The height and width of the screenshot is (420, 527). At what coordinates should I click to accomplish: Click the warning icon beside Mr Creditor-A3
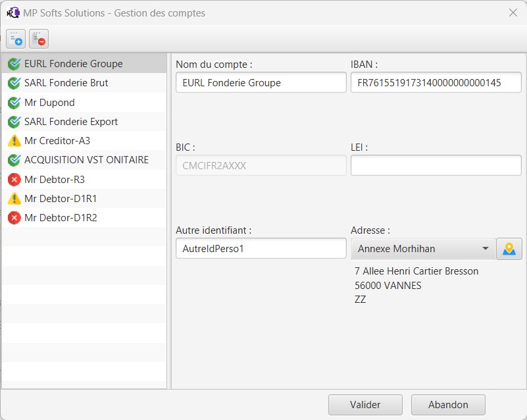[14, 141]
